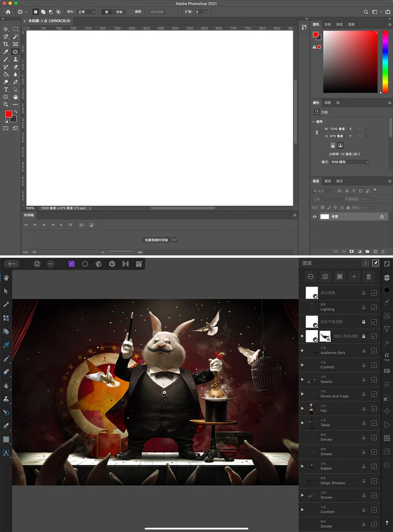Uncheck visibility of the Table layer
This screenshot has width=393, height=532.
374,423
